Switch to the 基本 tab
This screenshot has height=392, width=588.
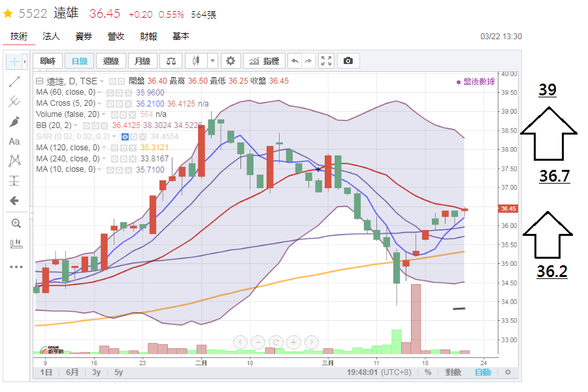[x=181, y=37]
